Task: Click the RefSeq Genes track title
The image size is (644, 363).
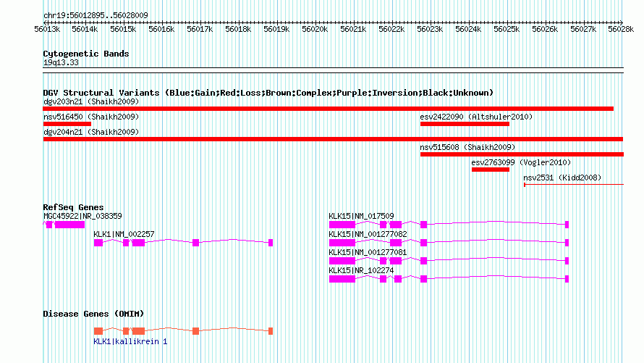Action: (73, 207)
